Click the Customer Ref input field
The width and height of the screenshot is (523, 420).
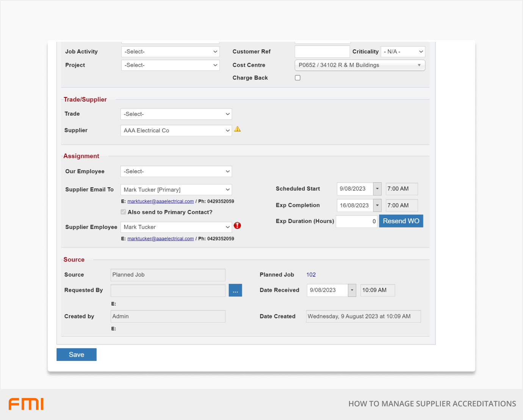(322, 52)
